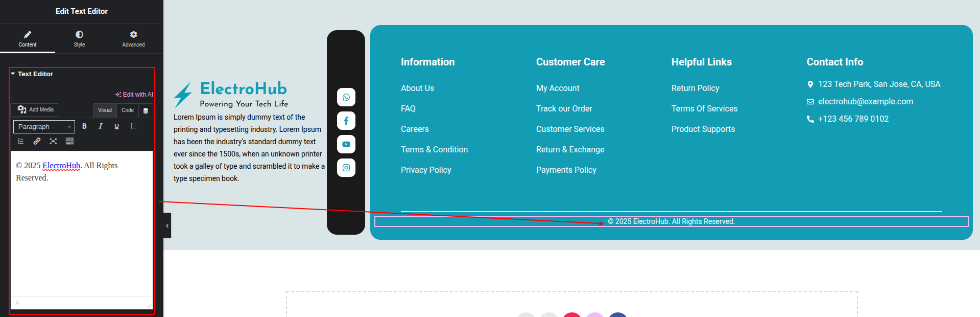
Task: Collapse the Text Editor section
Action: [x=13, y=74]
